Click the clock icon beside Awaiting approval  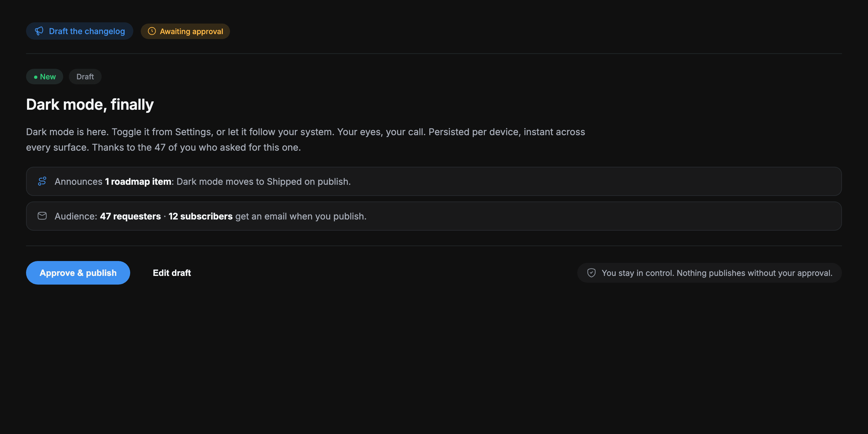click(x=152, y=31)
